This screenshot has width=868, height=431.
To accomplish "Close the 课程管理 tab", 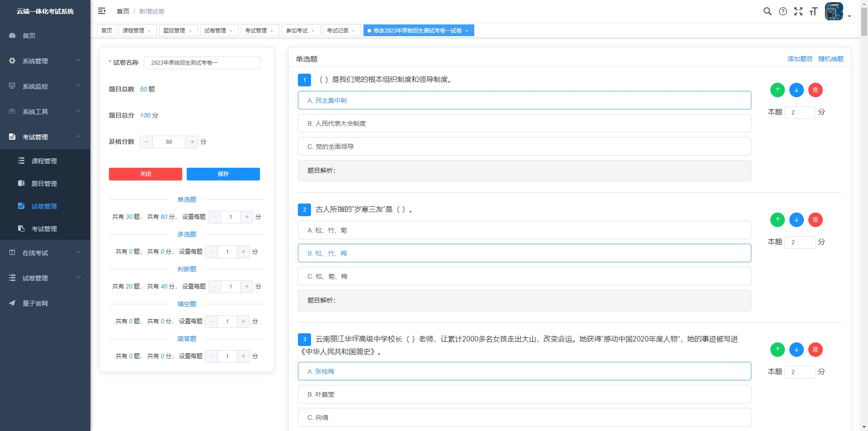I will click(x=150, y=31).
